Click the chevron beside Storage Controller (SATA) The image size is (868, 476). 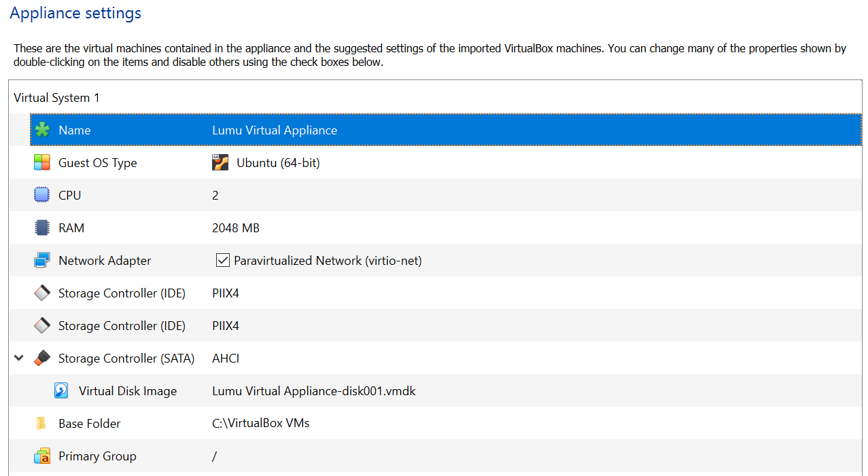click(18, 358)
